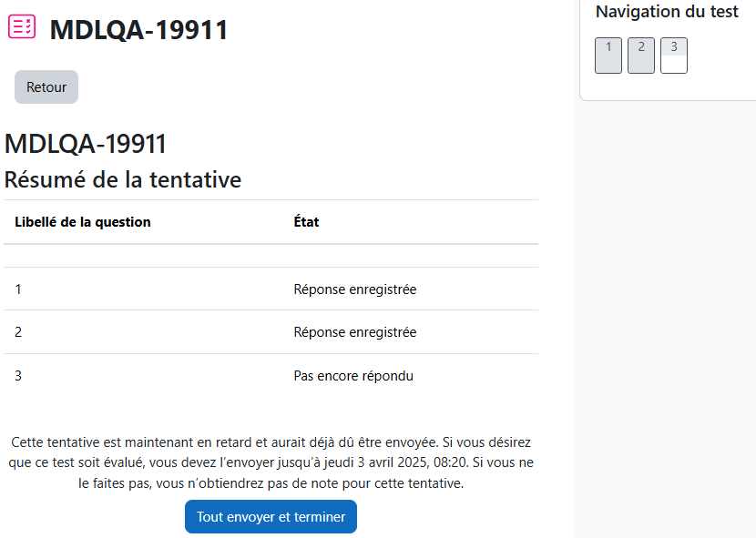Jump to question 2 in test navigation
The image size is (756, 538).
point(641,56)
